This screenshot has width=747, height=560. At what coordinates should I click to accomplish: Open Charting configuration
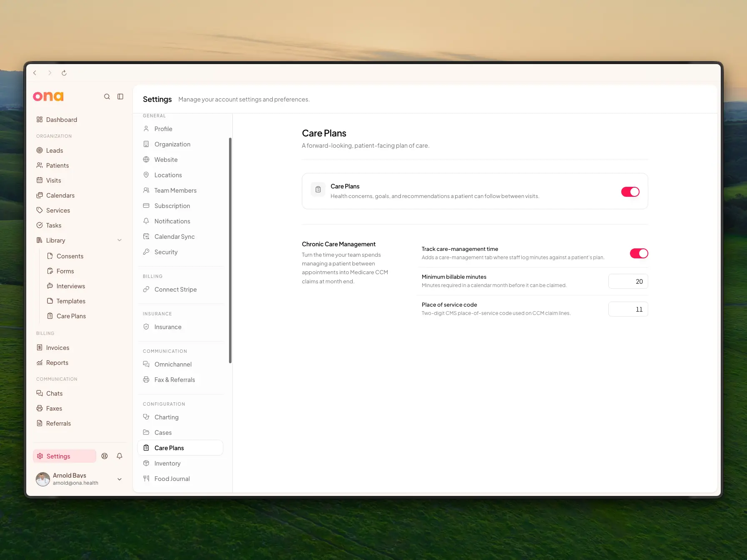(180, 417)
